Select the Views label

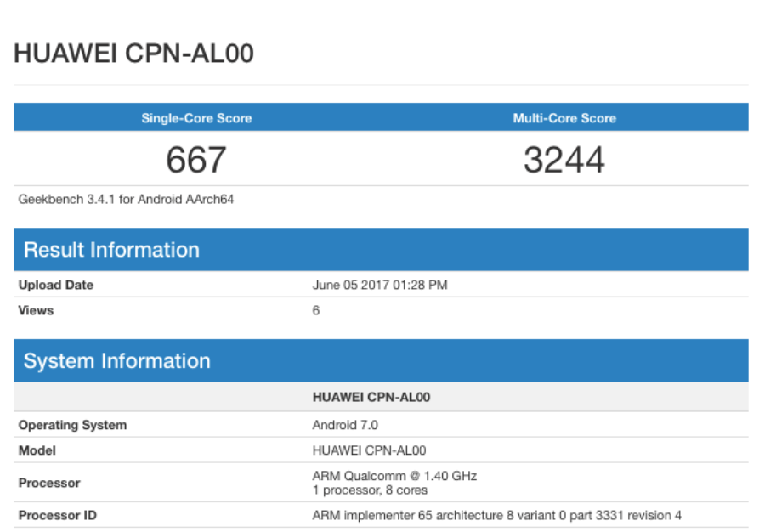36,310
